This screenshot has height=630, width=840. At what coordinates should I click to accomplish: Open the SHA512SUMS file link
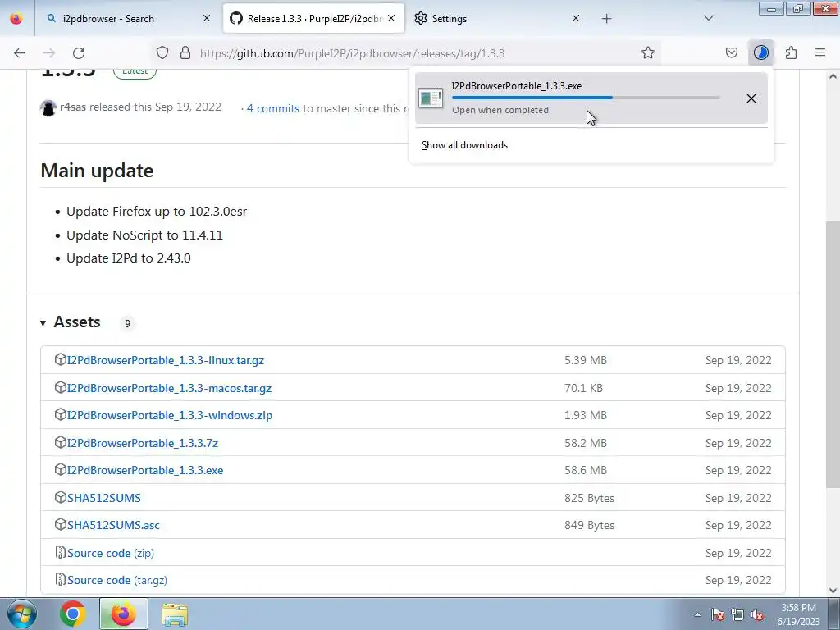point(104,498)
